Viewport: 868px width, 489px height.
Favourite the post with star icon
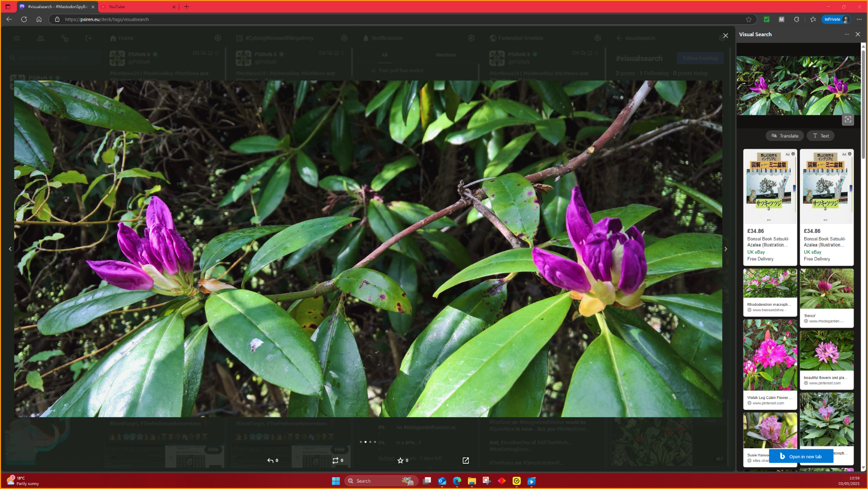(403, 461)
